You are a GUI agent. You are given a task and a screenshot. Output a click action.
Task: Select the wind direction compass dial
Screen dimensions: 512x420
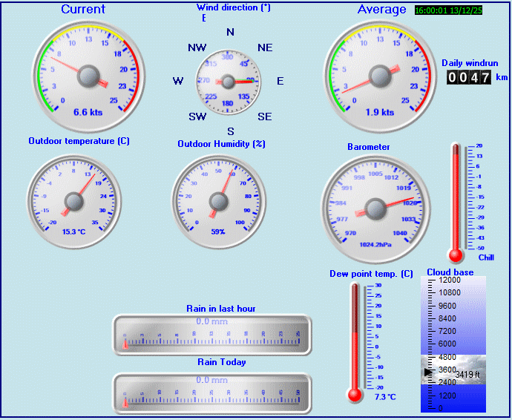(x=229, y=82)
